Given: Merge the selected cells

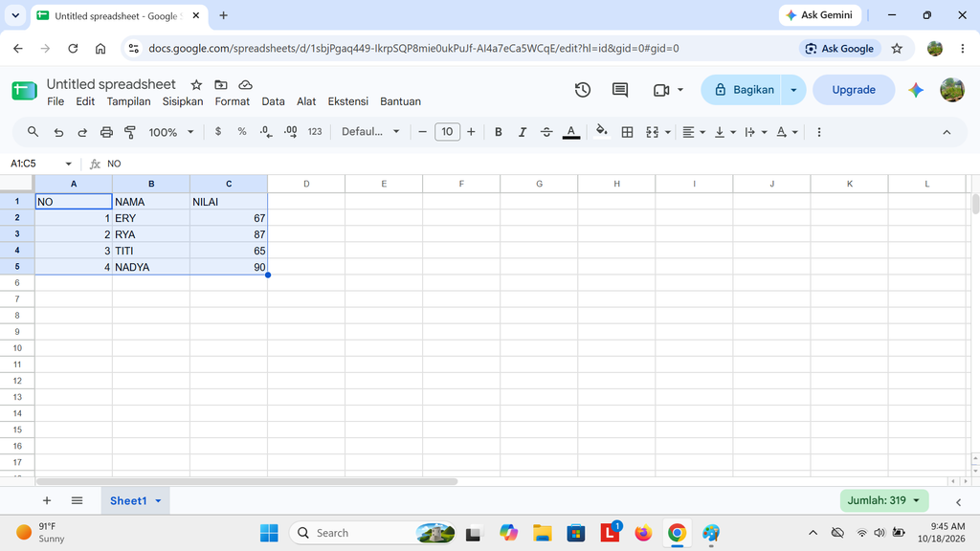Looking at the screenshot, I should coord(653,132).
